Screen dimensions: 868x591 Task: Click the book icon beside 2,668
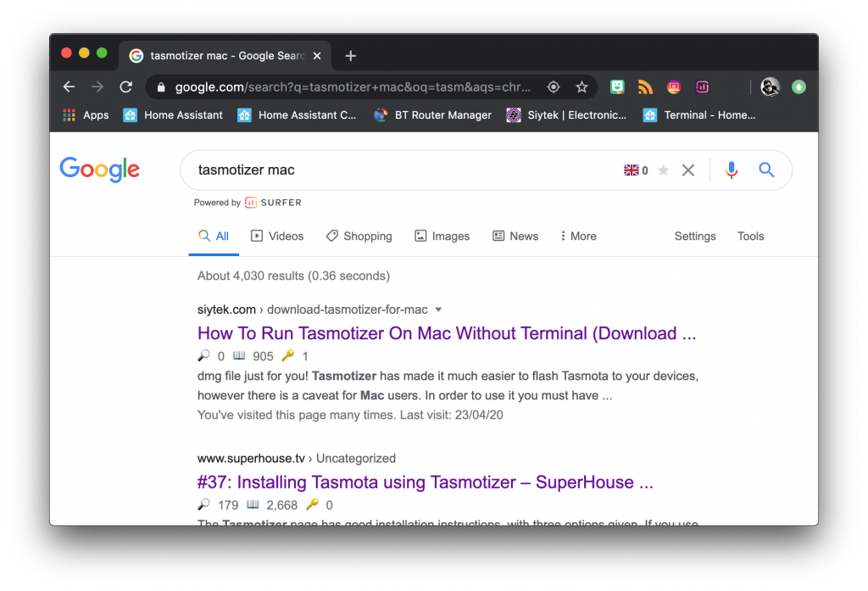coord(253,504)
